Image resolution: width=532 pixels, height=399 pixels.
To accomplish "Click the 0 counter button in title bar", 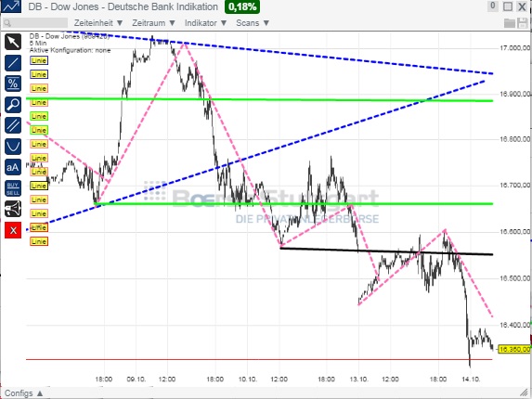I will 493,6.
